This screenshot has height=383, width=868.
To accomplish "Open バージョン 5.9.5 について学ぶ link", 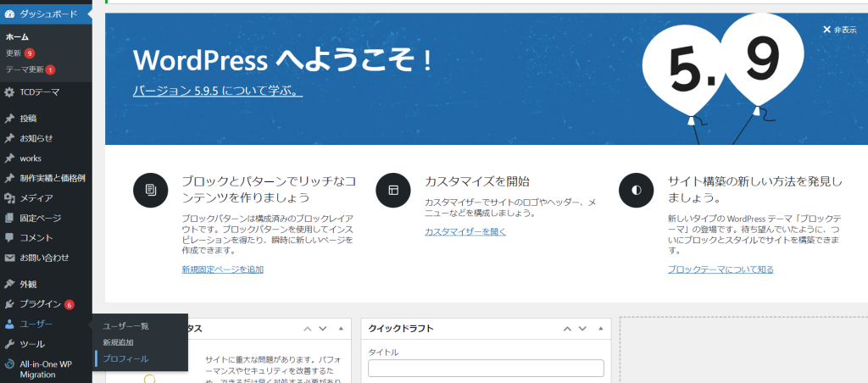I will coord(218,91).
